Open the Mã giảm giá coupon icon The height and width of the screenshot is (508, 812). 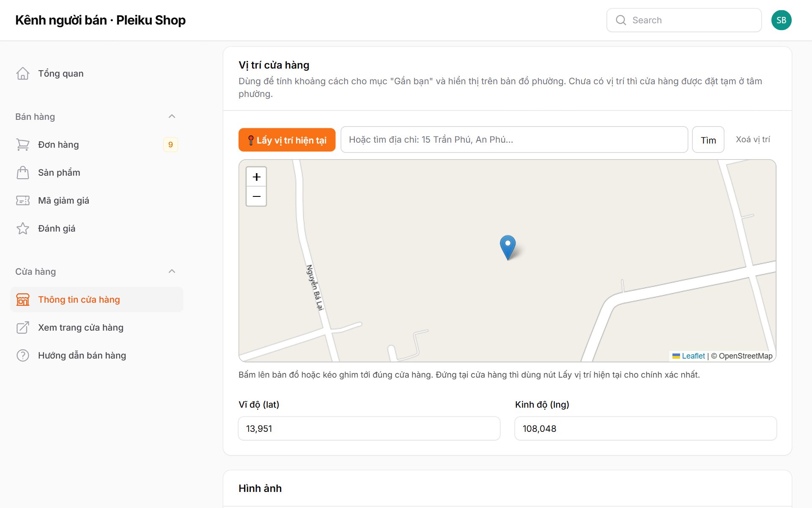tap(23, 201)
